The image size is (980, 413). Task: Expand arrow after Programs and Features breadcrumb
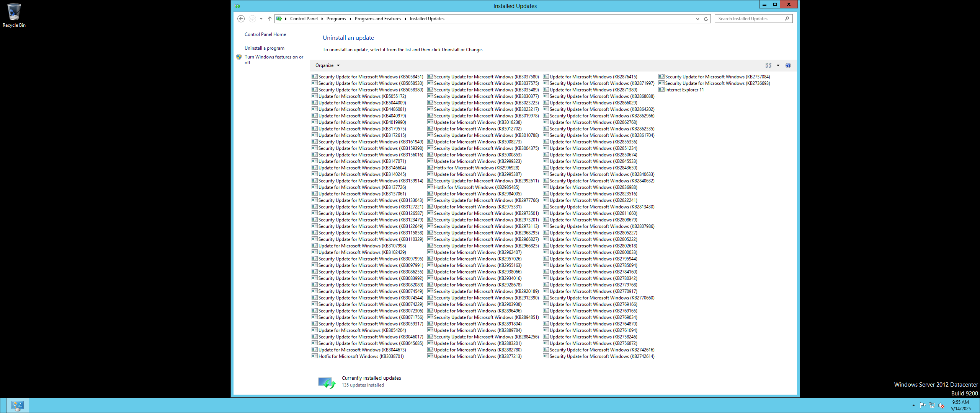(x=405, y=19)
